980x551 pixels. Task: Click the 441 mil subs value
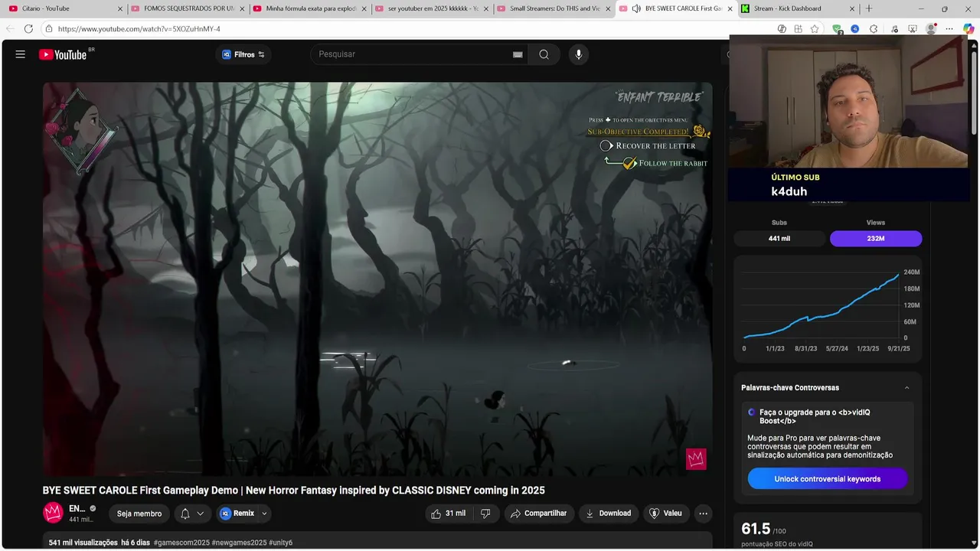pyautogui.click(x=779, y=239)
